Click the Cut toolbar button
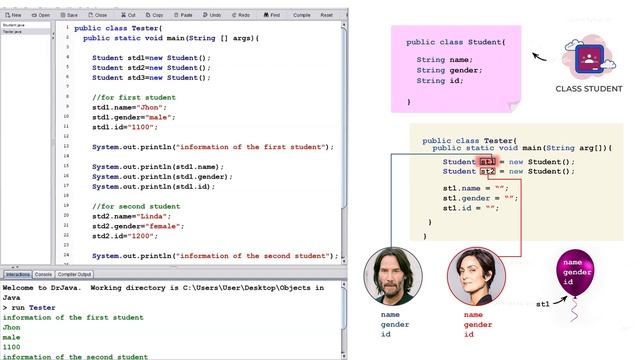 click(128, 15)
